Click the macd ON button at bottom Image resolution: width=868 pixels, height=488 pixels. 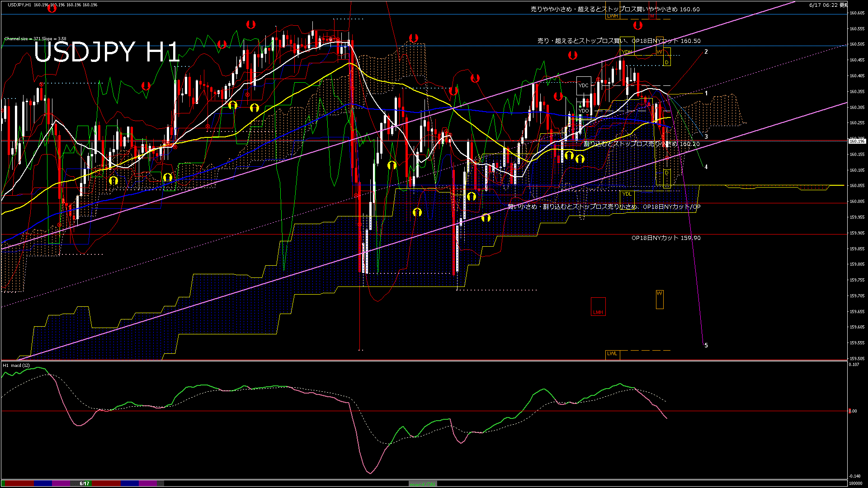(423, 484)
